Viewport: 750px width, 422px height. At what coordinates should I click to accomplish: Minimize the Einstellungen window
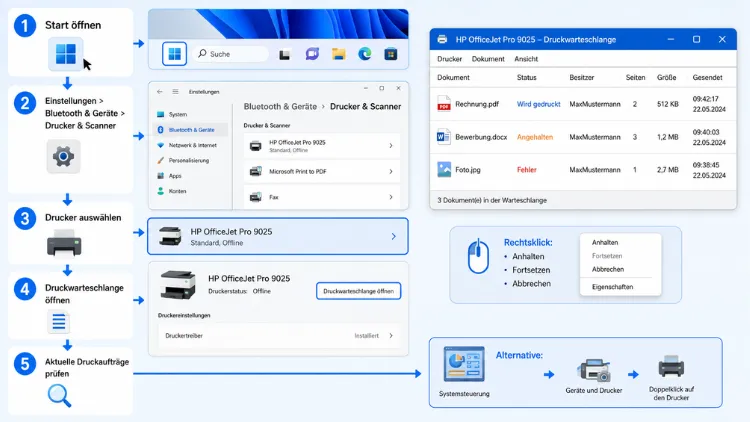pos(366,89)
